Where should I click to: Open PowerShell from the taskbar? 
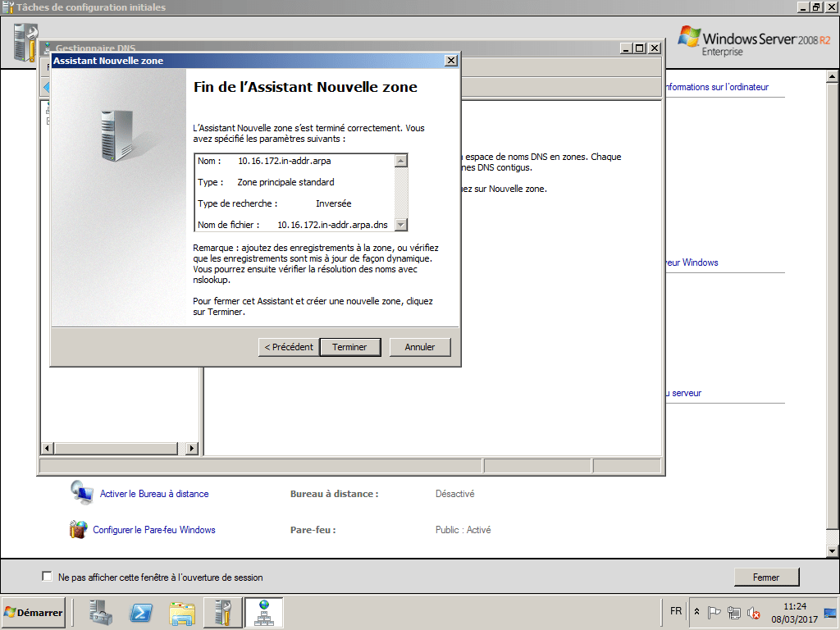point(139,613)
